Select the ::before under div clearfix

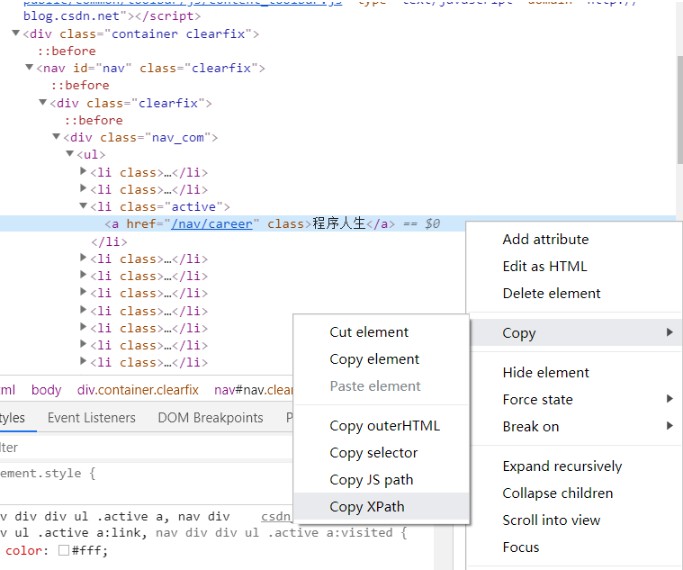point(94,120)
